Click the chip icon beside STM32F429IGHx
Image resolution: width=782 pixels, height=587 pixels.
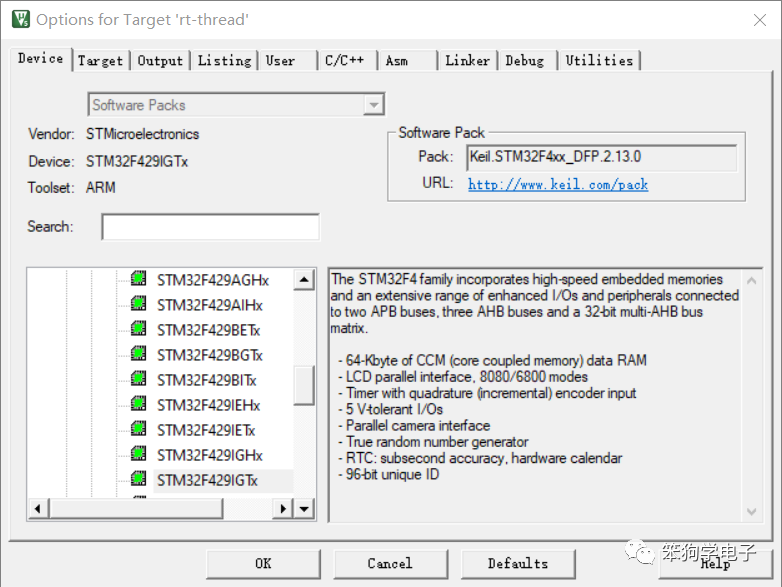click(x=139, y=453)
